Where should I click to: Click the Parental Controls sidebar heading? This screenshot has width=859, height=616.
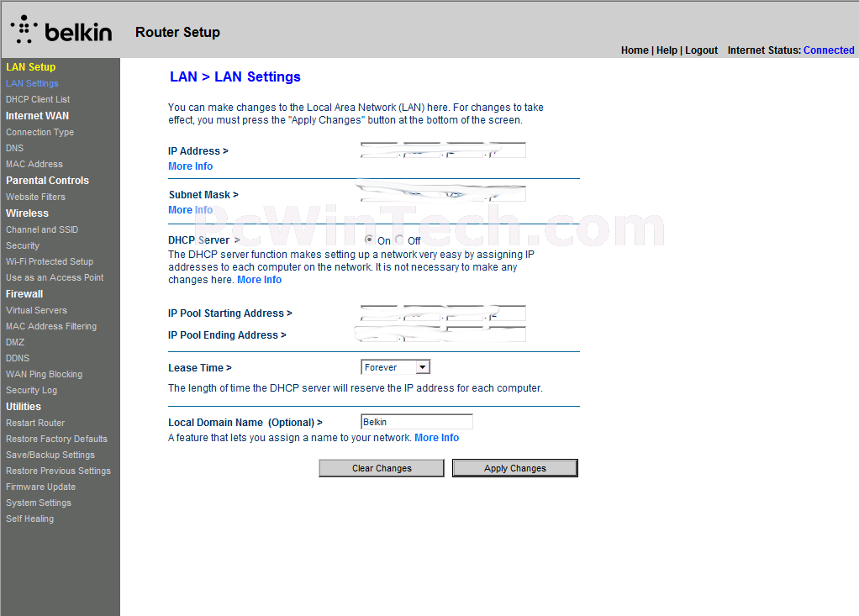coord(47,180)
